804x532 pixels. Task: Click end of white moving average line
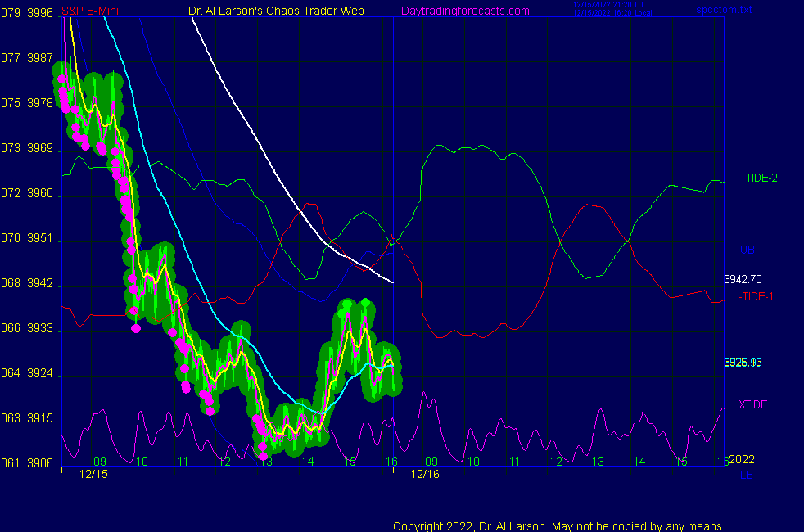392,282
